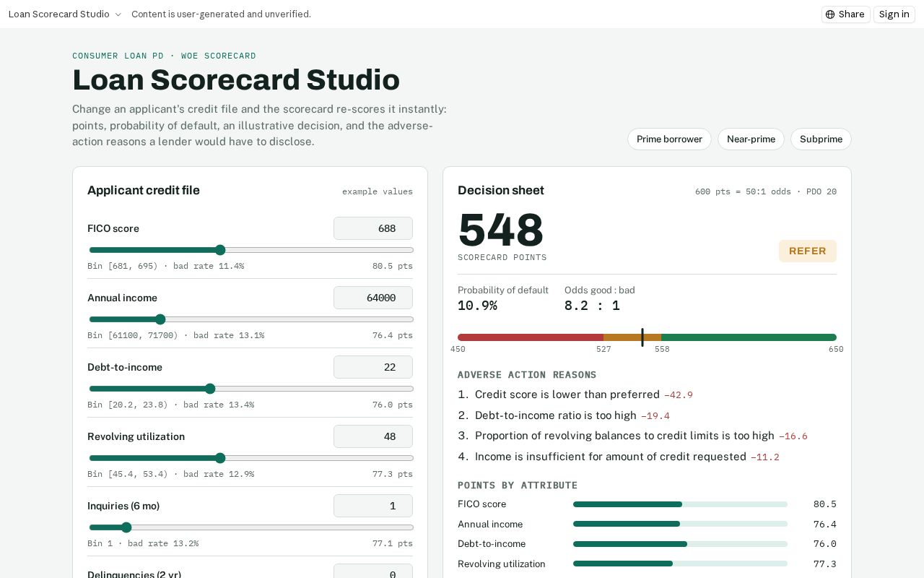This screenshot has height=578, width=924.
Task: Load the Prime borrower preset
Action: (x=669, y=139)
